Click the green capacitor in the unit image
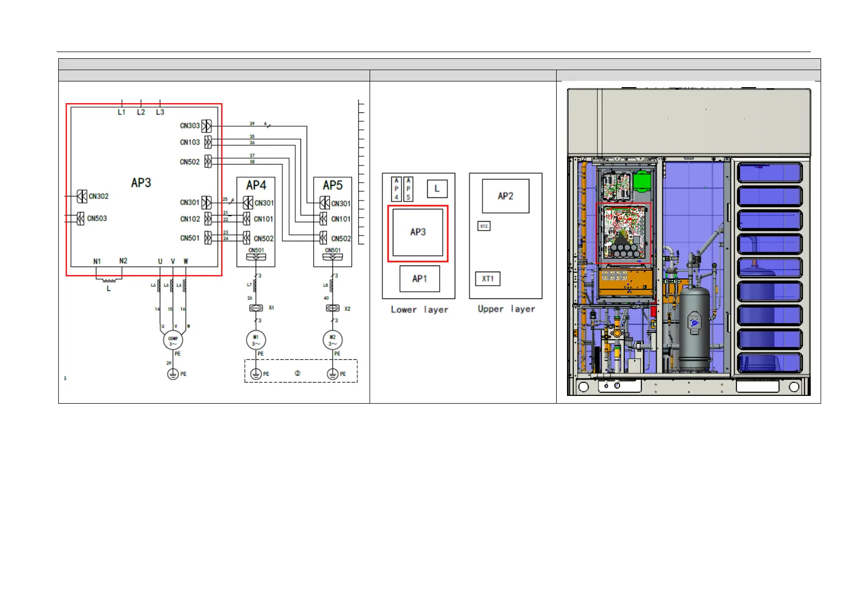The width and height of the screenshot is (868, 614). point(642,181)
